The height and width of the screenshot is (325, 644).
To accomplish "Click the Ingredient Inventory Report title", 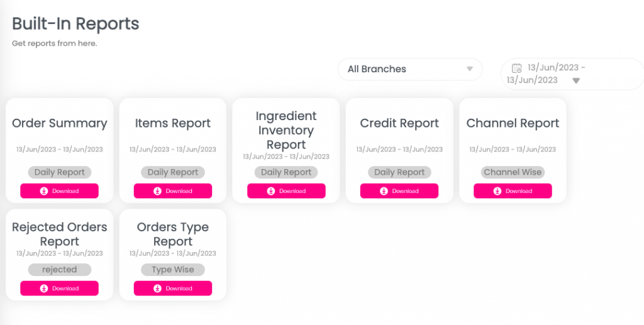I will point(286,130).
